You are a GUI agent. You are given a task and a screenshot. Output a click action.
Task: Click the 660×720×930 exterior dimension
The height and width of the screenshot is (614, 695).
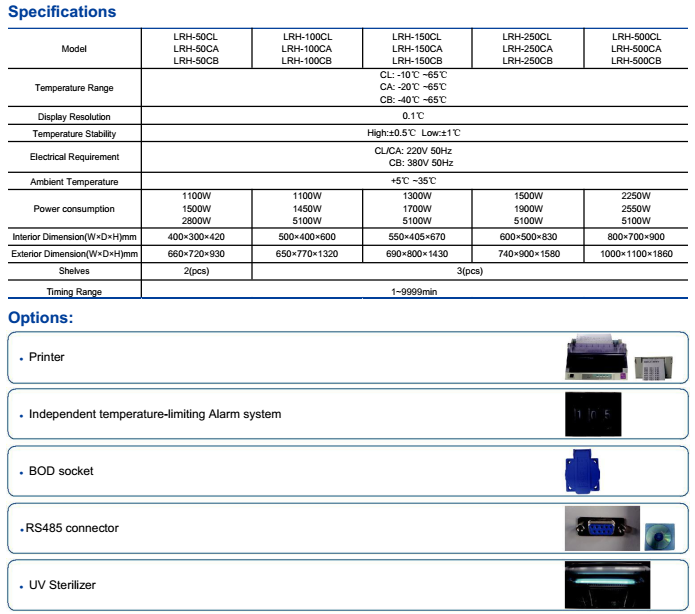pos(196,254)
